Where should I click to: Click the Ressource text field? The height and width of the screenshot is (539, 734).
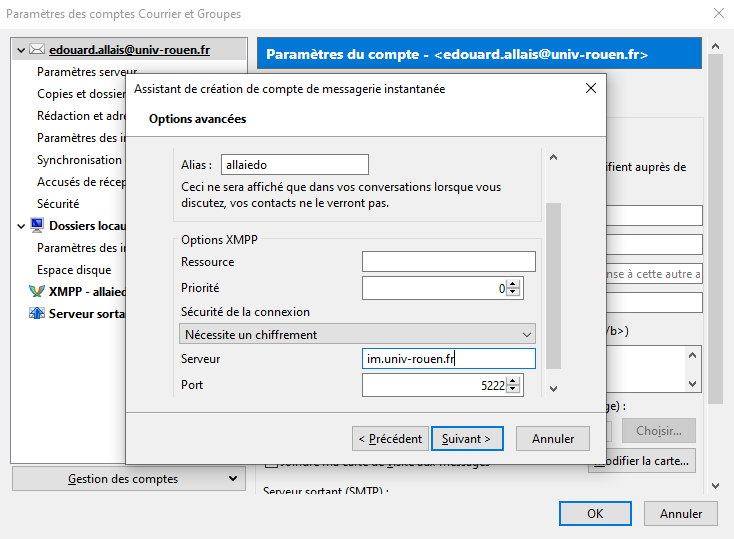(x=448, y=262)
